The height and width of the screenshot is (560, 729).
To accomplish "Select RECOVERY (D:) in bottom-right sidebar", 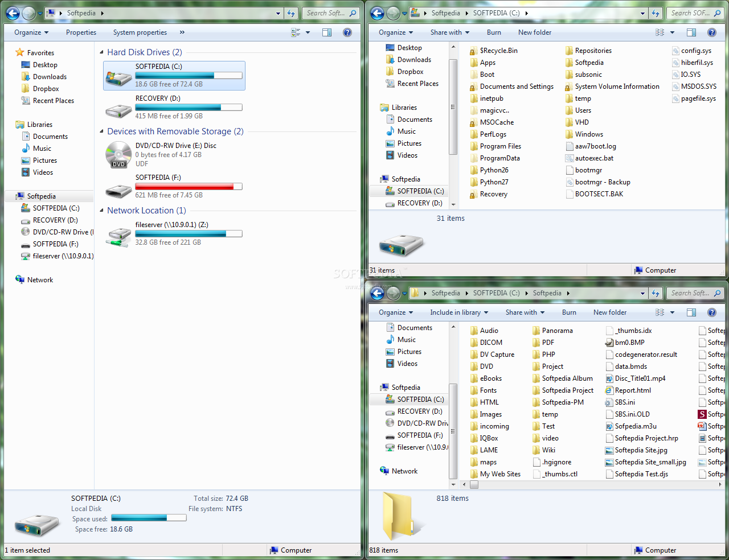I will tap(419, 411).
